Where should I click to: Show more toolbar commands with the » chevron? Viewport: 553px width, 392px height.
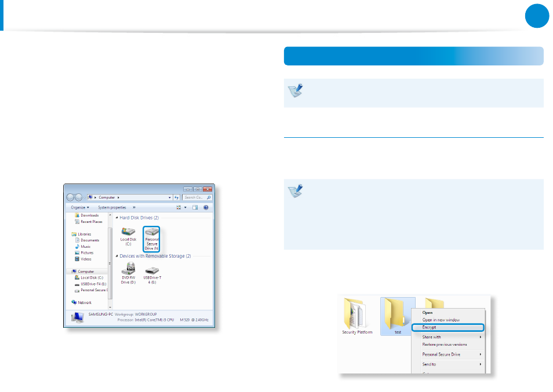click(x=134, y=207)
